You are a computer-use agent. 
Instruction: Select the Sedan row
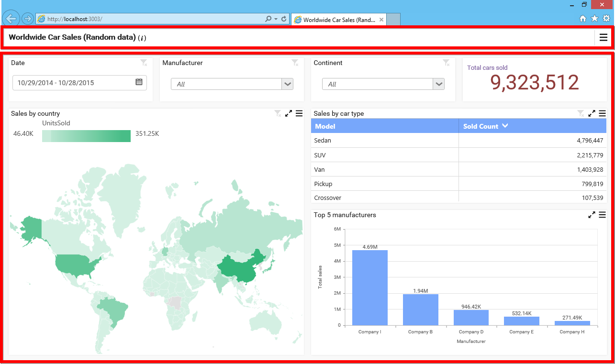click(458, 141)
